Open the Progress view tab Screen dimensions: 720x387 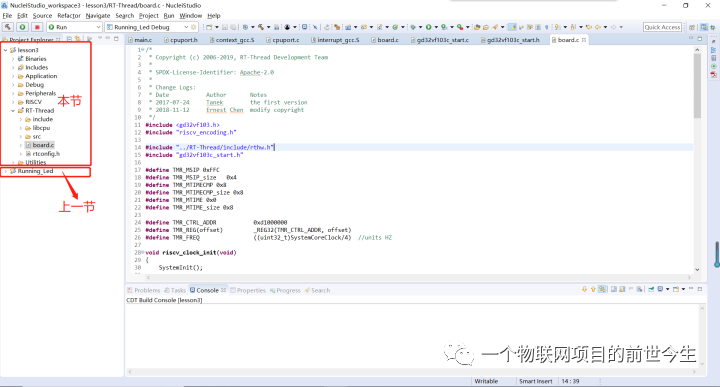[285, 290]
